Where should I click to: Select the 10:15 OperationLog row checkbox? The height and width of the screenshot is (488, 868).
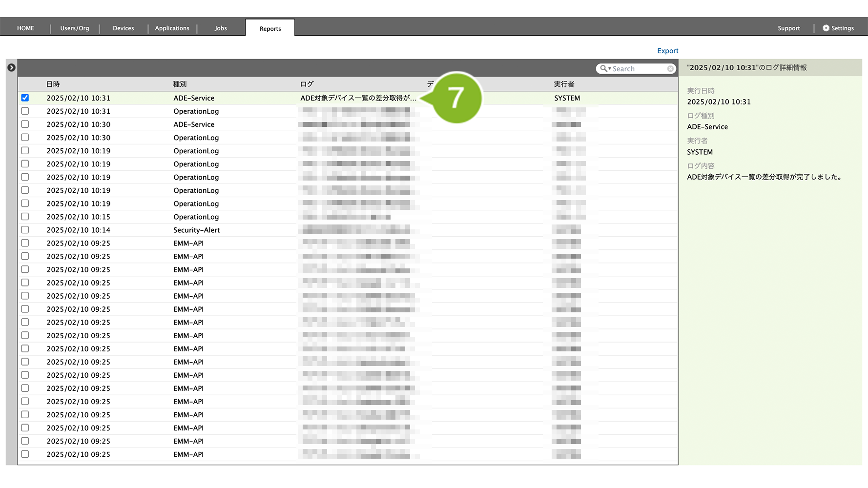[25, 217]
